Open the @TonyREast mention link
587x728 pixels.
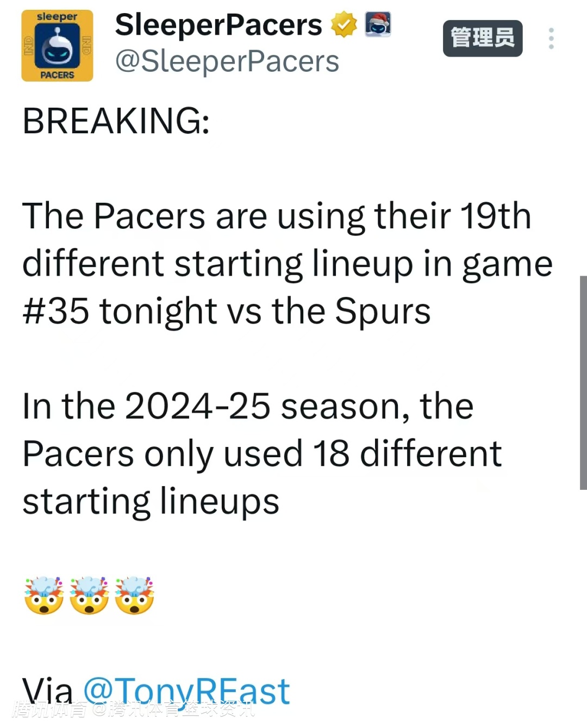[x=186, y=691]
